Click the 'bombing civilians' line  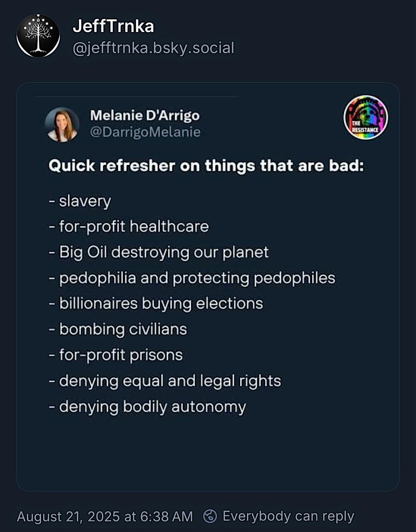pyautogui.click(x=118, y=329)
